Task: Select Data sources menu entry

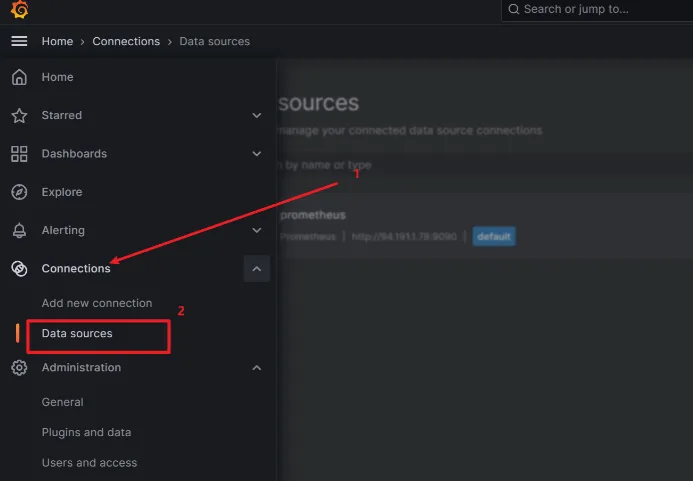Action: pos(77,333)
